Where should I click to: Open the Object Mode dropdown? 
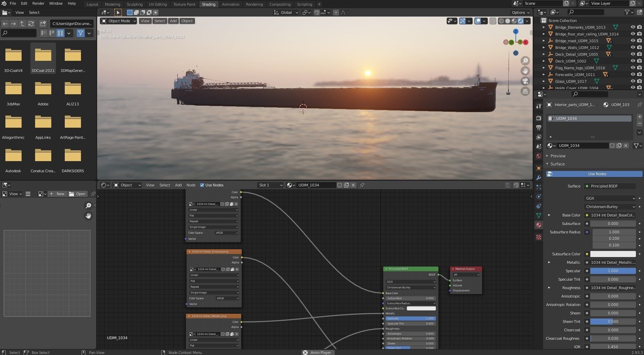[x=118, y=21]
